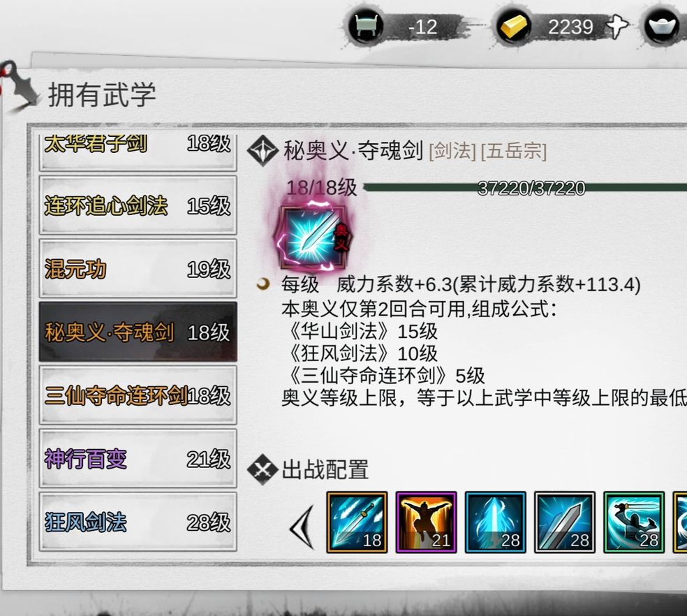Select the purple leaping figure skill slot 21
This screenshot has width=687, height=616.
click(x=426, y=522)
